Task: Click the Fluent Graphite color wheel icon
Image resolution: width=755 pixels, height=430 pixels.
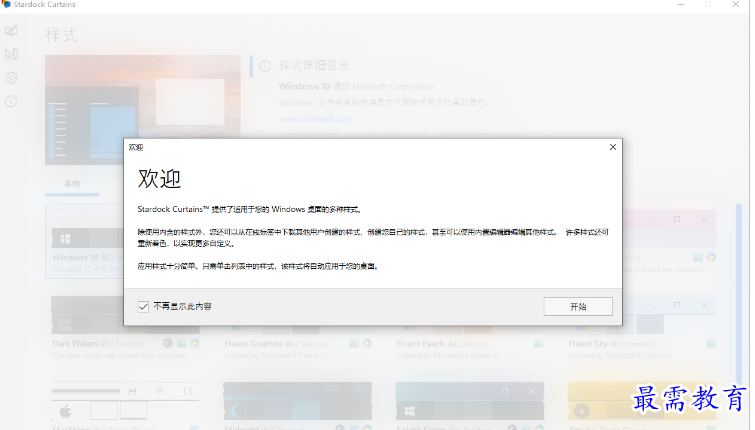Action: coord(367,343)
